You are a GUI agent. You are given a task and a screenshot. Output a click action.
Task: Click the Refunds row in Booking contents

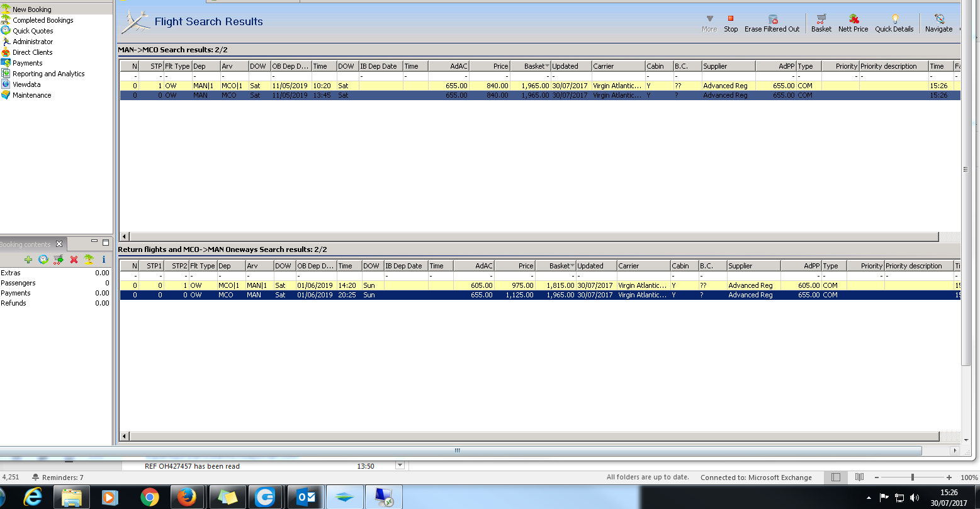[55, 303]
